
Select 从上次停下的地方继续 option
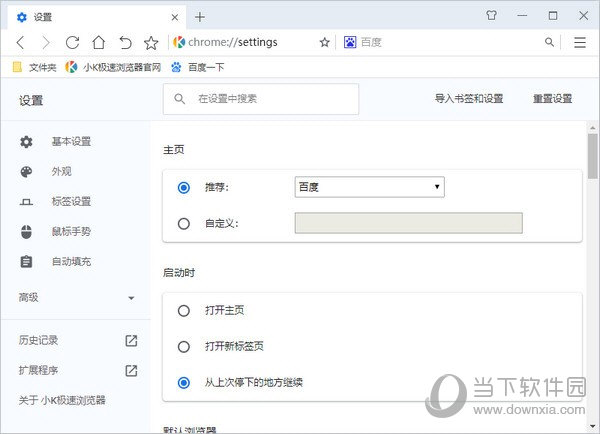(184, 383)
